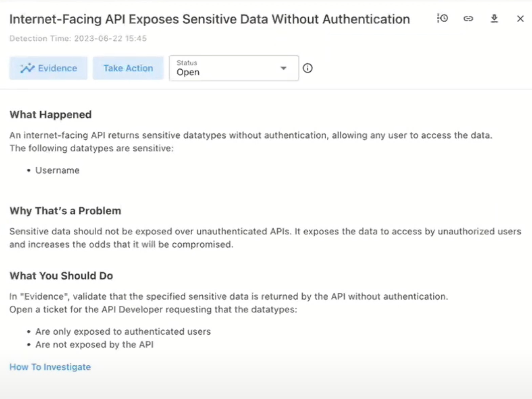Viewport: 532px width, 399px height.
Task: Click the Username datatype bullet
Action: point(57,170)
